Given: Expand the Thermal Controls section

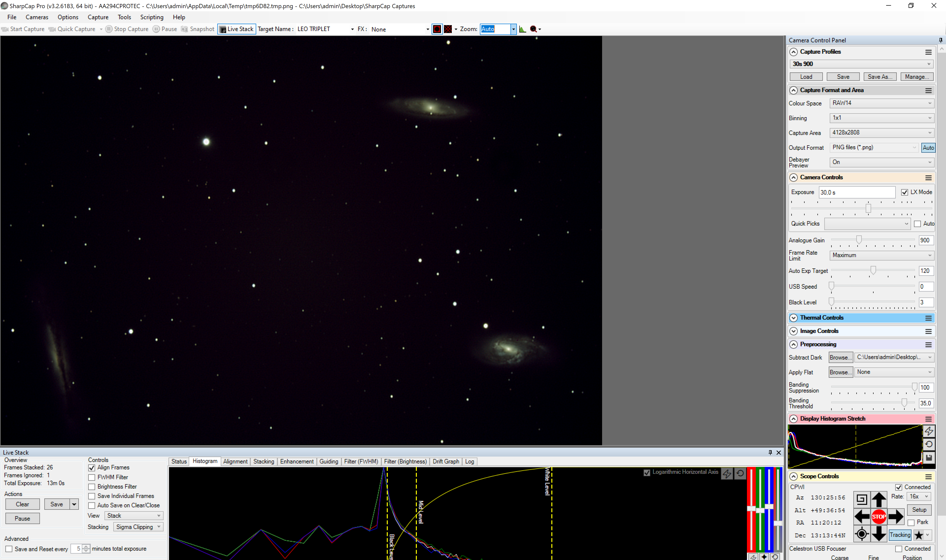Looking at the screenshot, I should tap(793, 318).
